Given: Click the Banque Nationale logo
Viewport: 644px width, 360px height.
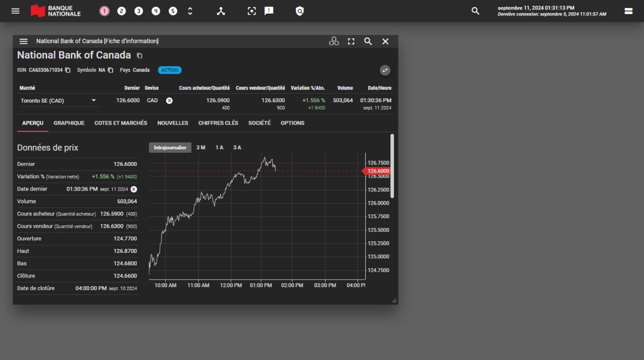Looking at the screenshot, I should point(55,11).
